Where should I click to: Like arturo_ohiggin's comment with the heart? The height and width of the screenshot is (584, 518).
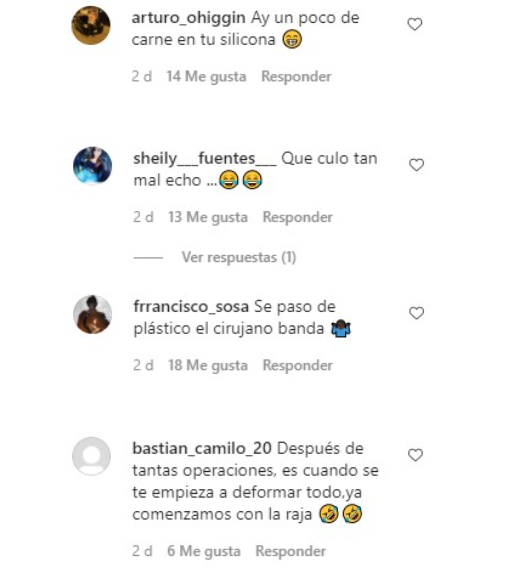coord(414,25)
